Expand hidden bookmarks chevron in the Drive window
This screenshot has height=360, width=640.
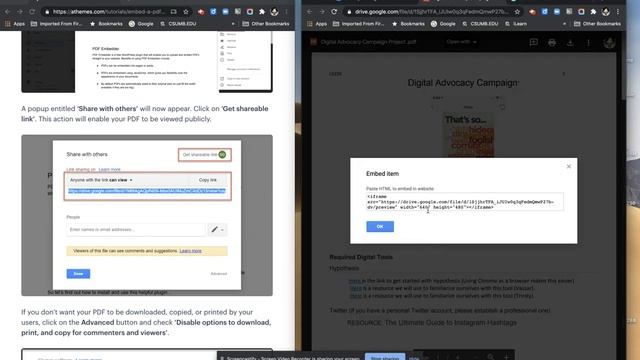tap(564, 24)
